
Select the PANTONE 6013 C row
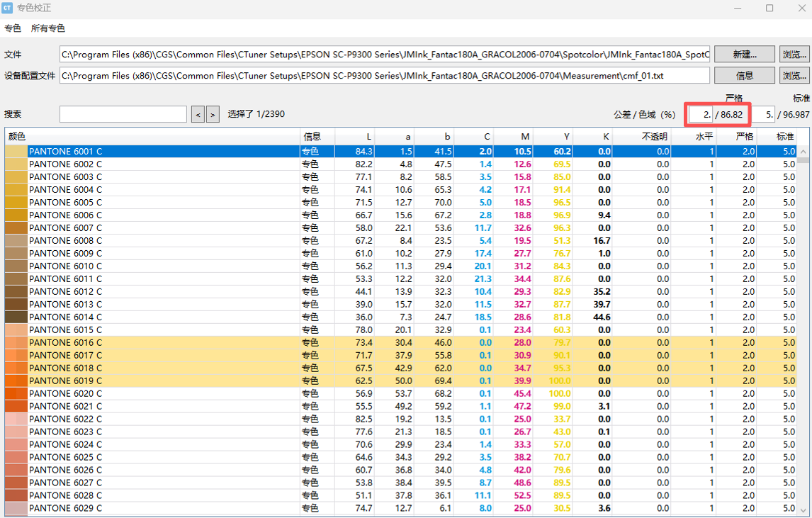tap(400, 304)
